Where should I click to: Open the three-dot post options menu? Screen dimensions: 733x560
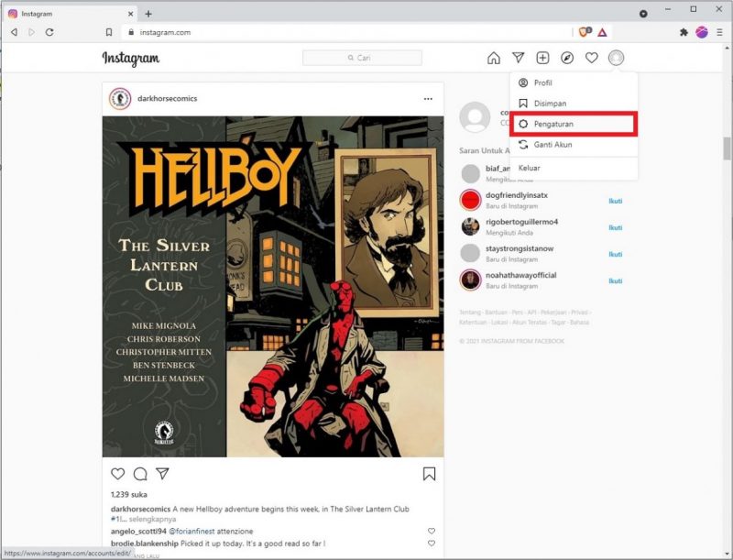(x=428, y=99)
